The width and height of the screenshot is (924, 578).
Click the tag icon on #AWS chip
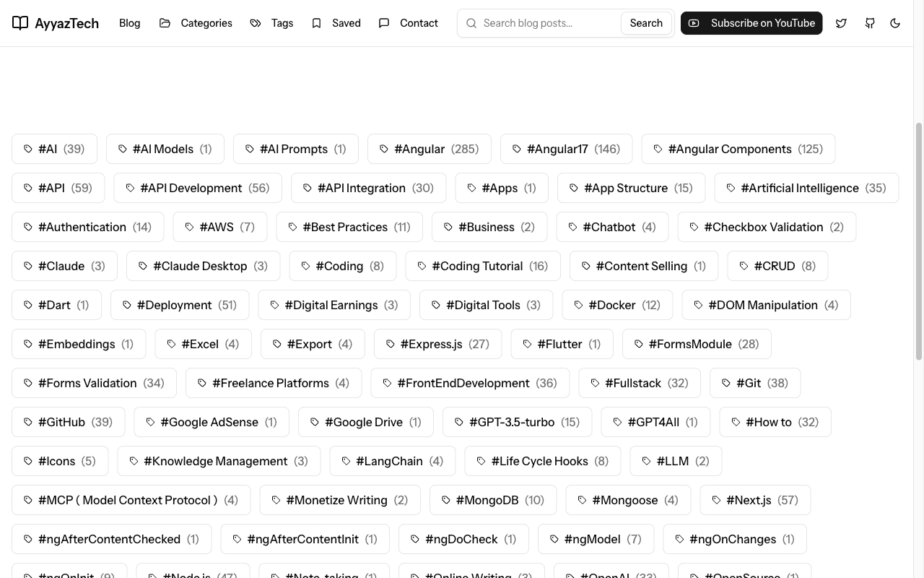click(189, 227)
